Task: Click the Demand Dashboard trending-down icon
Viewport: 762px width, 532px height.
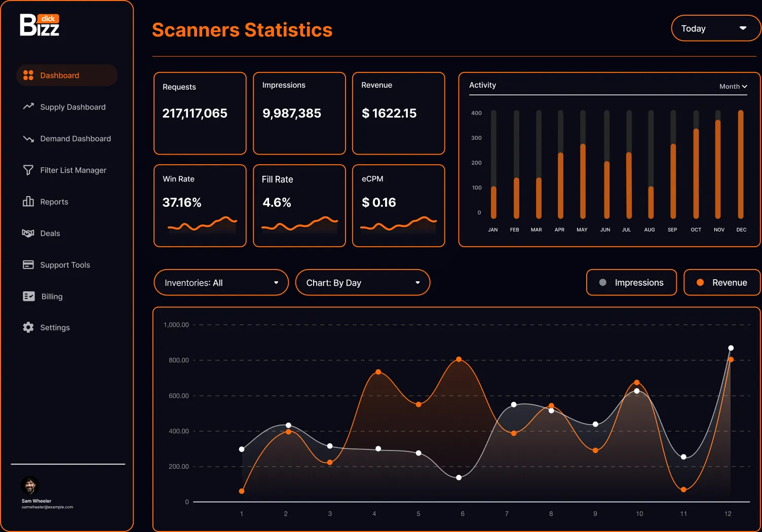Action: 28,138
